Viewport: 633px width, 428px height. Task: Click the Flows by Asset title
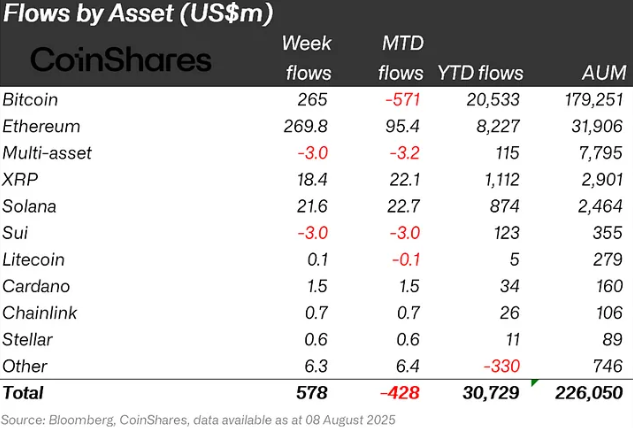(139, 14)
